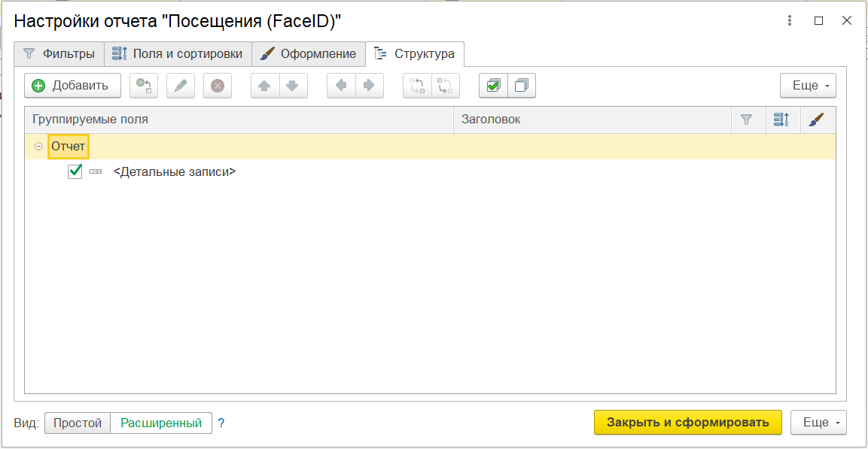Click the add-grouping icon next to Добавить
This screenshot has height=449, width=868.
pos(144,86)
